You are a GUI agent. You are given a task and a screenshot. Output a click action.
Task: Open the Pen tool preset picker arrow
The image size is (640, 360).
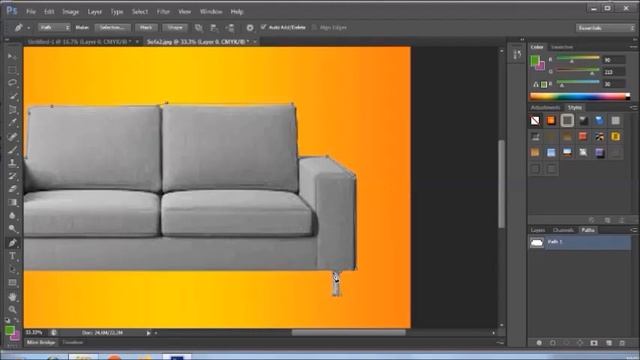(x=29, y=28)
